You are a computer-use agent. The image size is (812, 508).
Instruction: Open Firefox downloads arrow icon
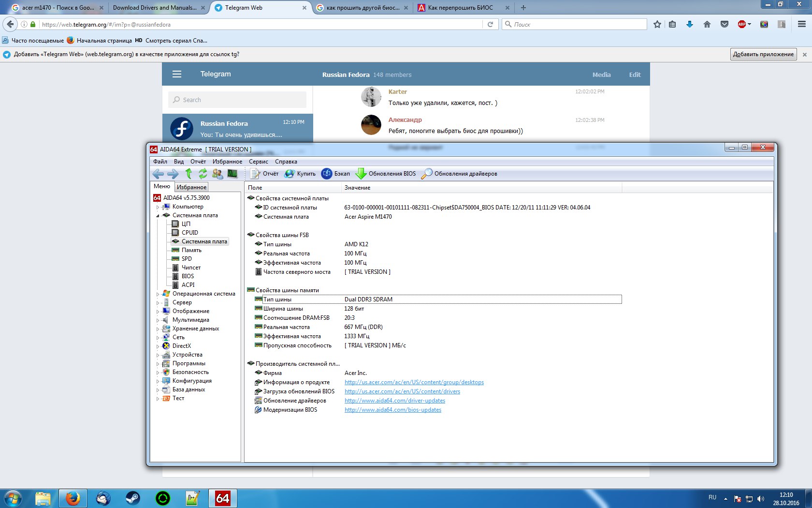[x=690, y=24]
